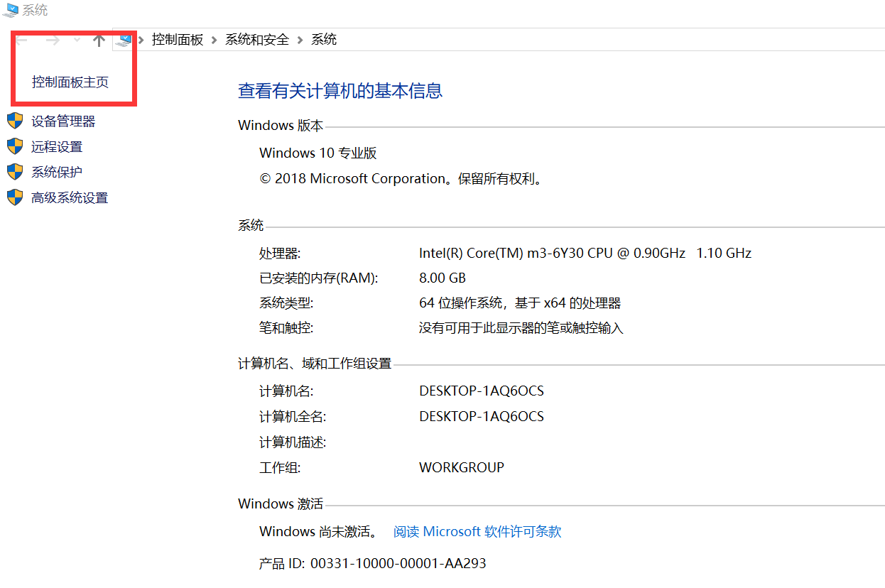Click the shield icon beside 远程设置
This screenshot has width=885, height=588.
click(15, 147)
